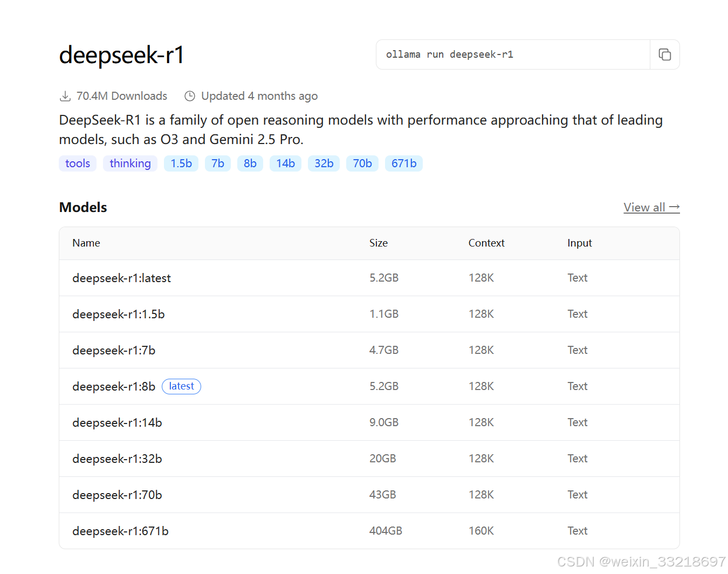The image size is (728, 574).
Task: Select the thinking tag
Action: pos(130,163)
